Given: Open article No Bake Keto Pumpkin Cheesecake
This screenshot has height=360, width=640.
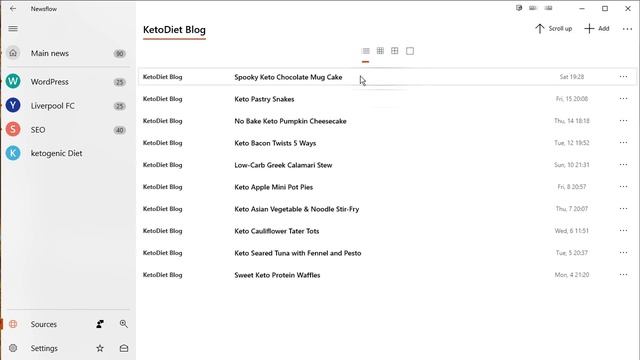Looking at the screenshot, I should [x=290, y=121].
